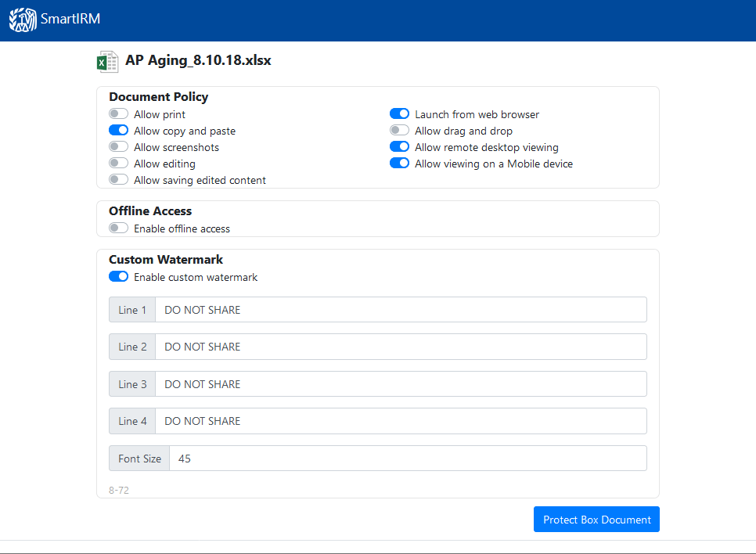Select the Line 3 watermark field
The height and width of the screenshot is (554, 756).
tap(401, 384)
